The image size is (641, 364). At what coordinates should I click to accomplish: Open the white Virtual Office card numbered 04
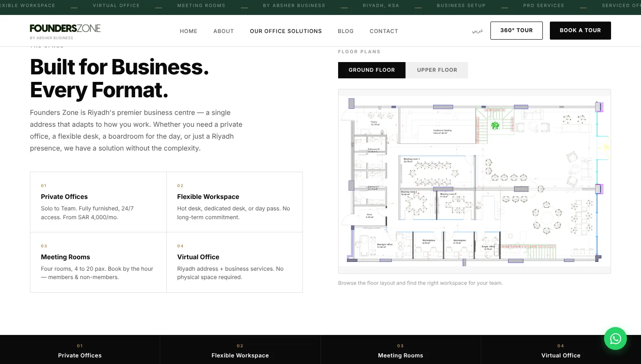point(235,262)
